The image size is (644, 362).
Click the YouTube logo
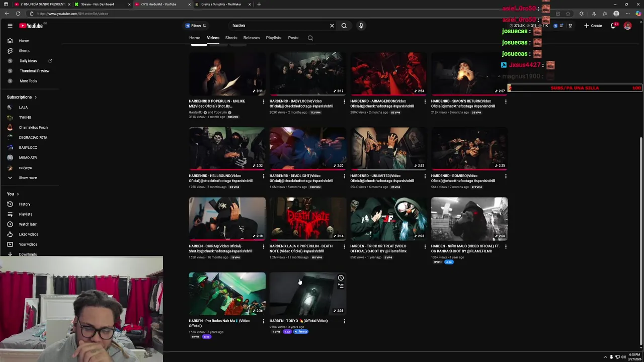coord(31,26)
